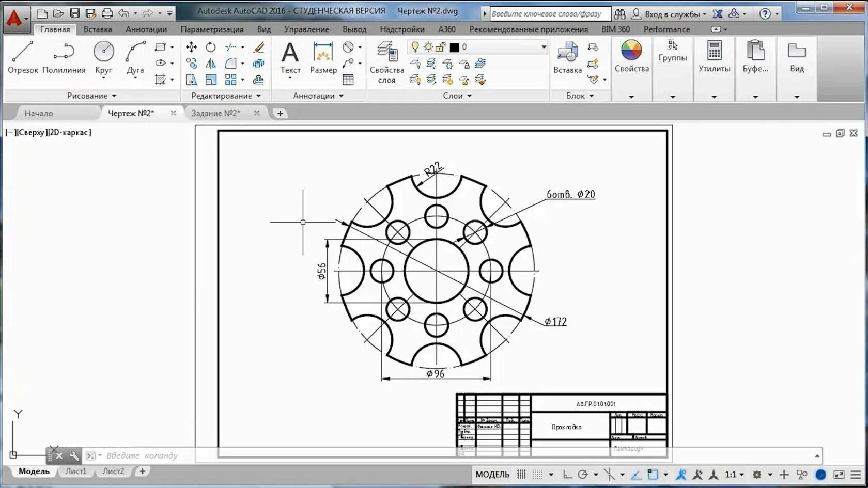The height and width of the screenshot is (488, 868).
Task: Toggle object snap tracking in status bar
Action: pyautogui.click(x=636, y=474)
